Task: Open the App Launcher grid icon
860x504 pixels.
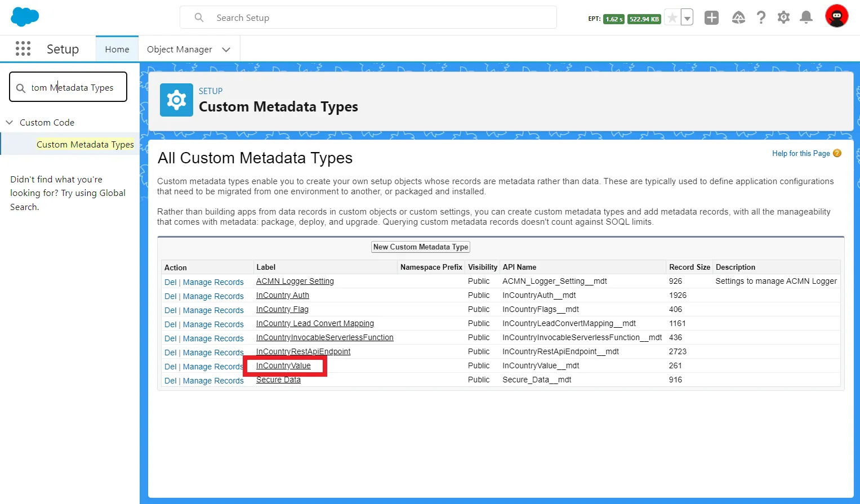Action: pos(23,49)
